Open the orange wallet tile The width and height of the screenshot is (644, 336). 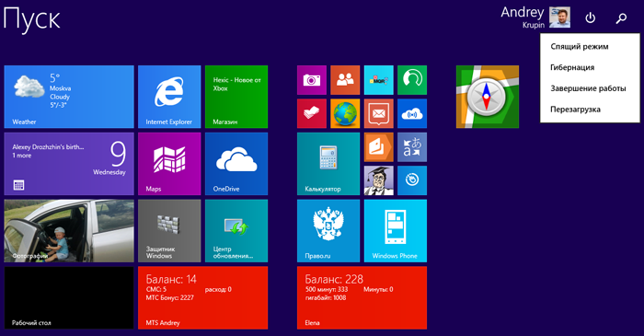379,147
